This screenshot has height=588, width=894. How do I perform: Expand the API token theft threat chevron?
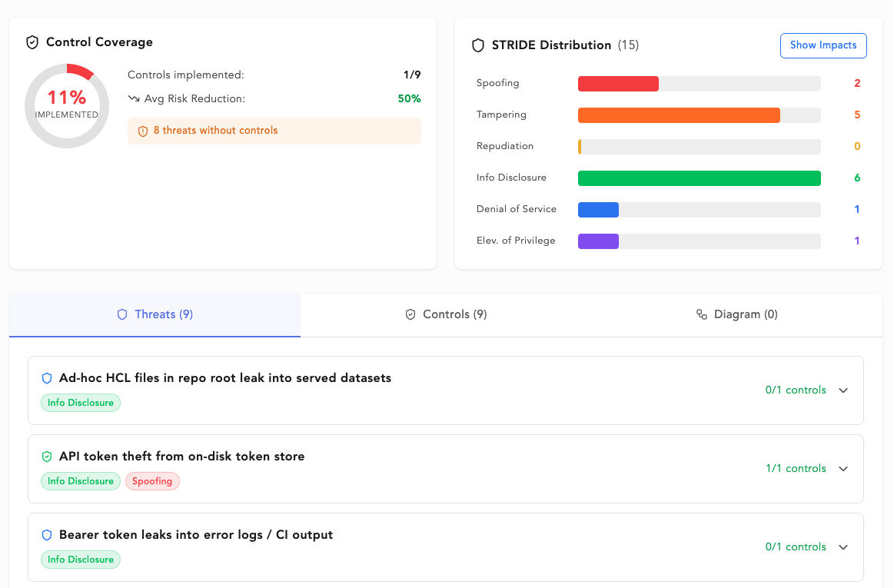(843, 469)
